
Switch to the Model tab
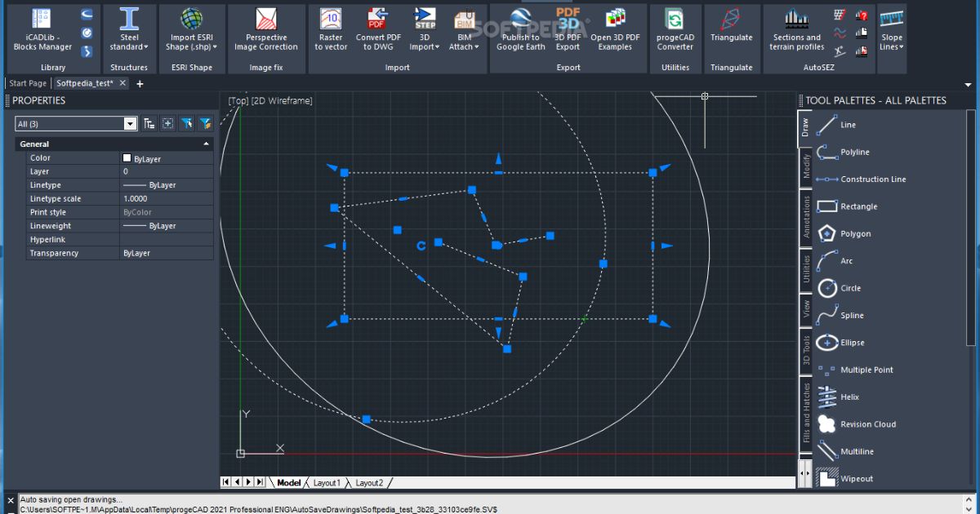(x=288, y=483)
